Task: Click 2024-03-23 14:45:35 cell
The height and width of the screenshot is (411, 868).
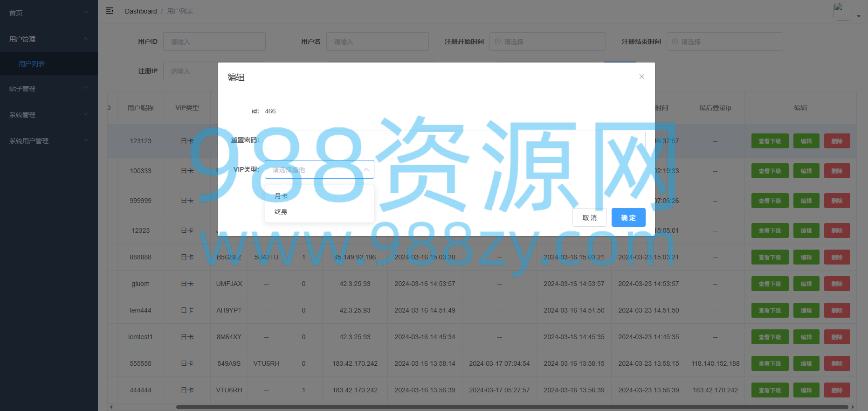Action: (x=648, y=337)
